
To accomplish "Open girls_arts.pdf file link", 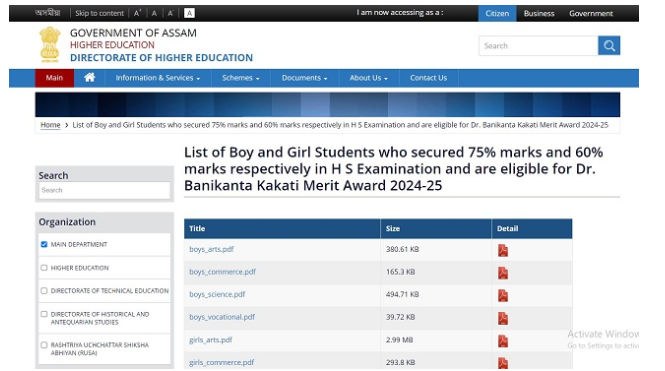I will pos(210,340).
